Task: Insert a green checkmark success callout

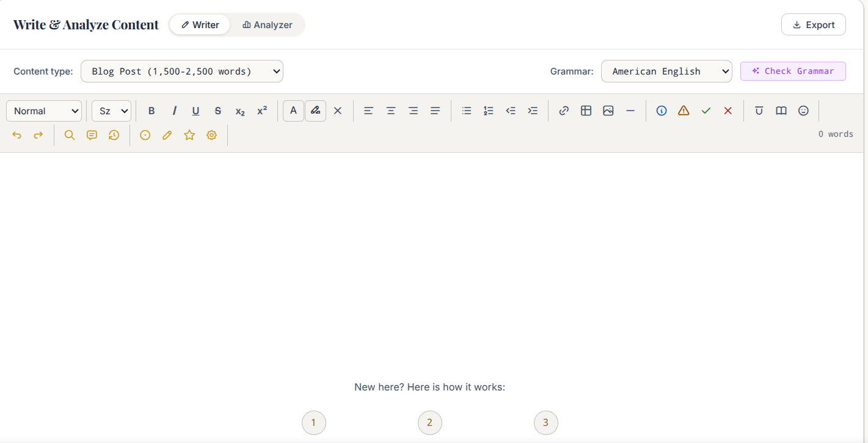Action: (x=706, y=111)
